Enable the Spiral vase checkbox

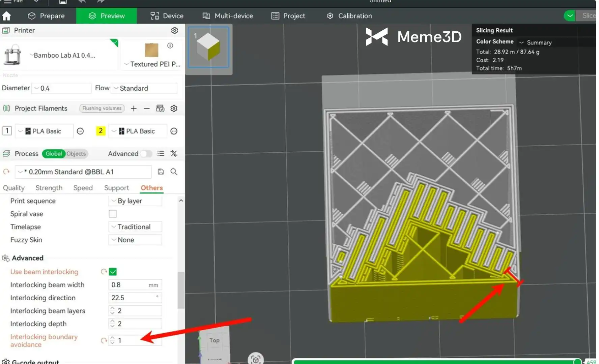coord(113,214)
